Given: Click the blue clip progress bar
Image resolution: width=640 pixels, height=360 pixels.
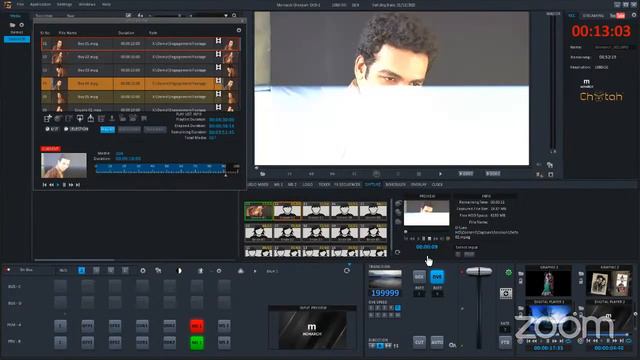Looking at the screenshot, I should [x=160, y=168].
